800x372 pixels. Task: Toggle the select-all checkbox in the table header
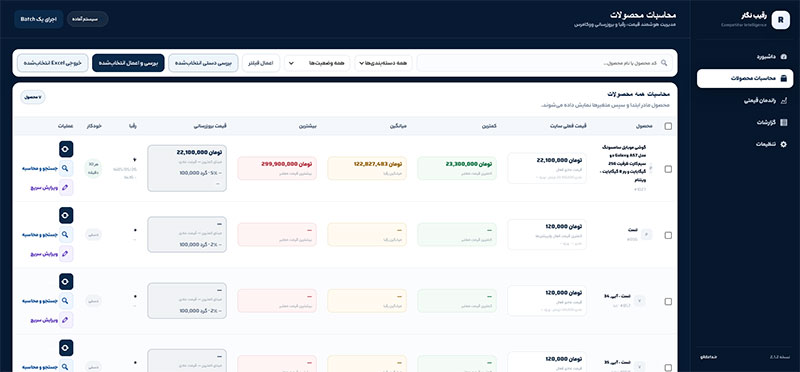coord(668,126)
